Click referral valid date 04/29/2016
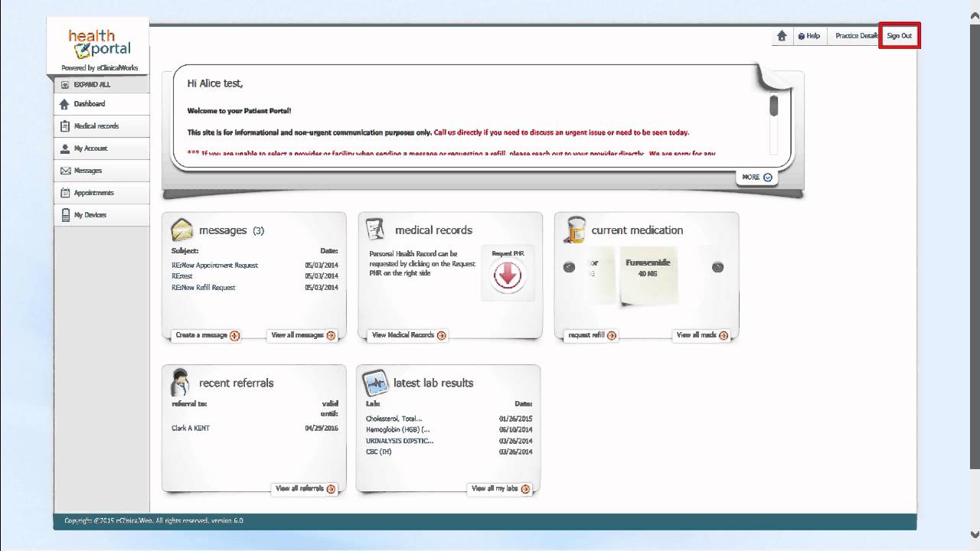The height and width of the screenshot is (551, 980). click(x=322, y=428)
